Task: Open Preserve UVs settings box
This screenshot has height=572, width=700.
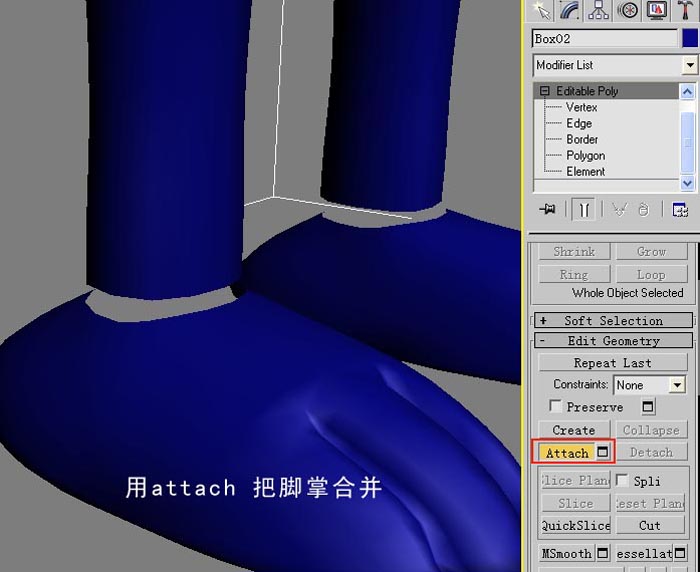Action: (648, 406)
